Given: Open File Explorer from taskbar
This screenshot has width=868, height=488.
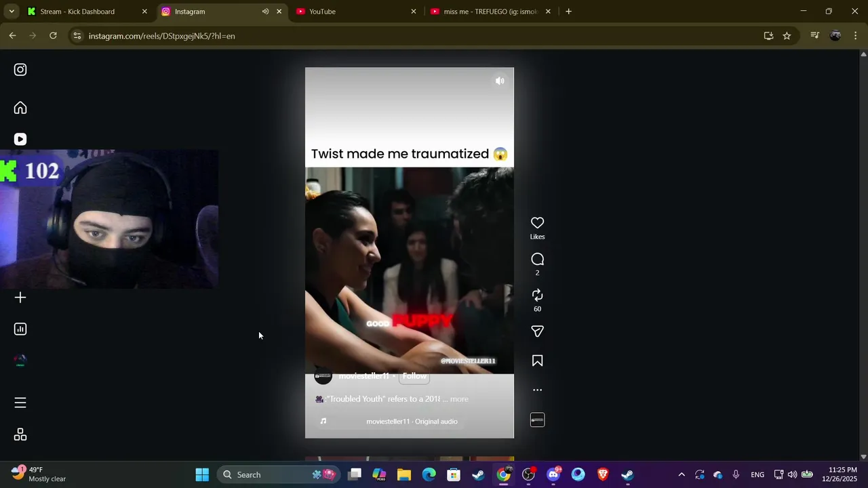Looking at the screenshot, I should click(x=404, y=474).
